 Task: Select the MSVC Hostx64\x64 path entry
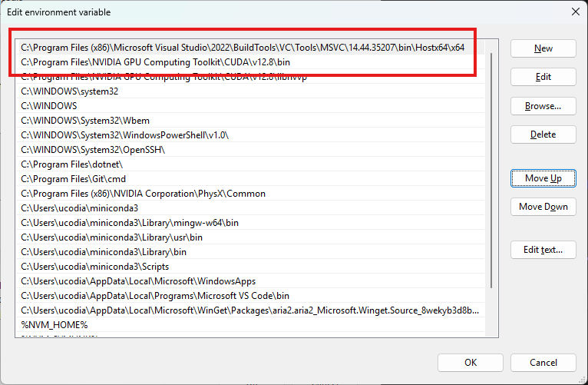point(243,48)
